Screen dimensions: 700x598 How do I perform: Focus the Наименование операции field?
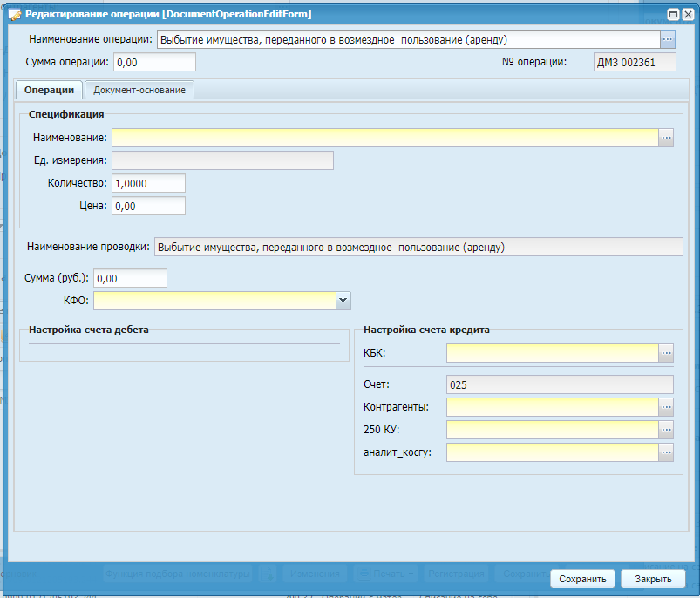coord(409,39)
